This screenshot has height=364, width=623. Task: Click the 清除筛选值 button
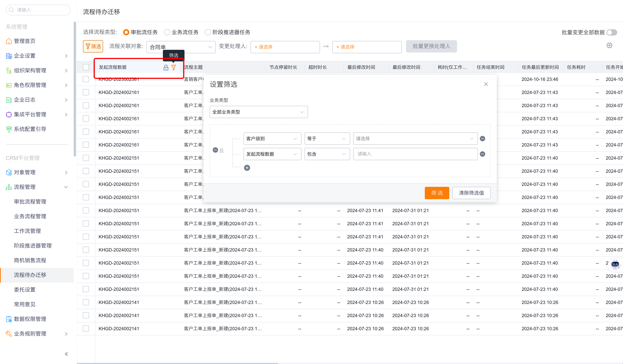[471, 193]
